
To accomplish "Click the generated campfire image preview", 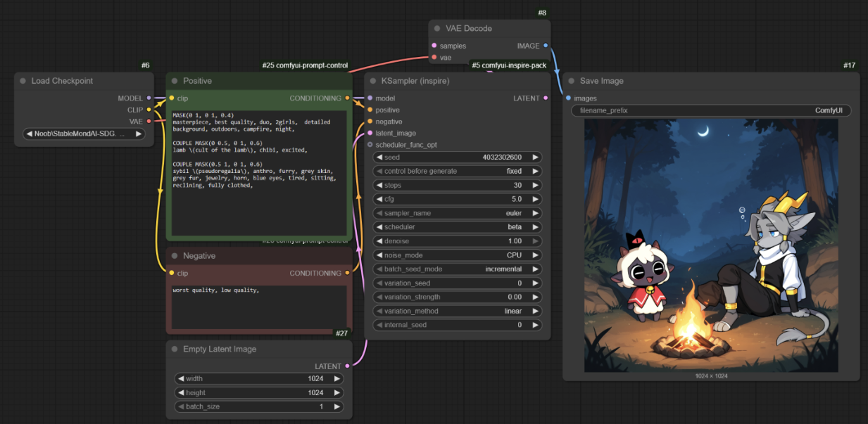I will [711, 245].
